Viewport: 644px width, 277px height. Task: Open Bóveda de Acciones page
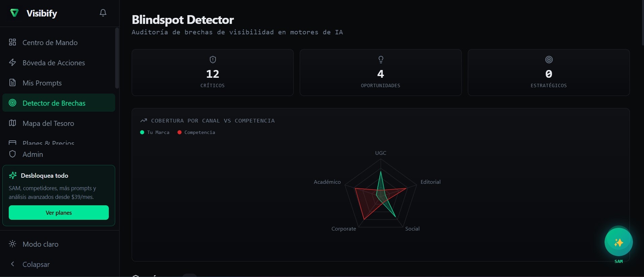tap(59, 63)
